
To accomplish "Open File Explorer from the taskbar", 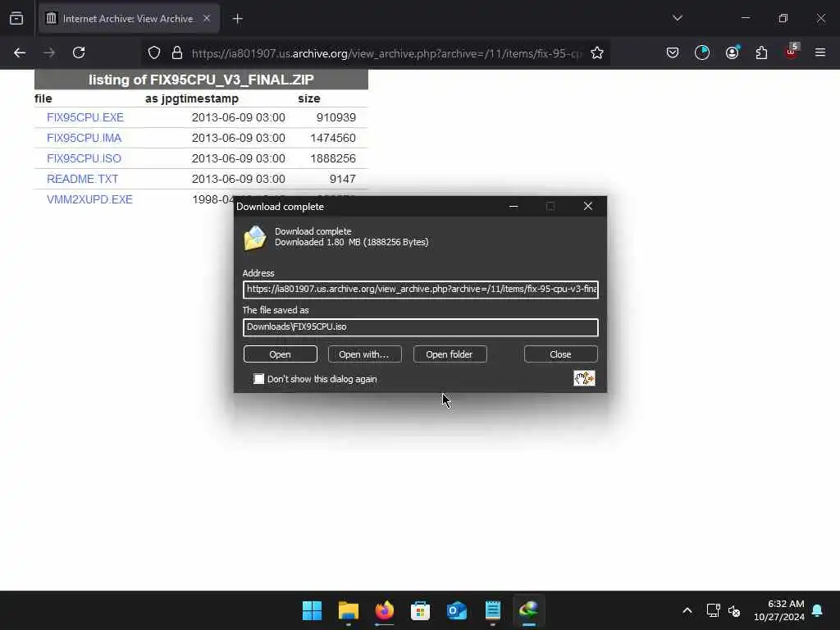I will point(348,610).
